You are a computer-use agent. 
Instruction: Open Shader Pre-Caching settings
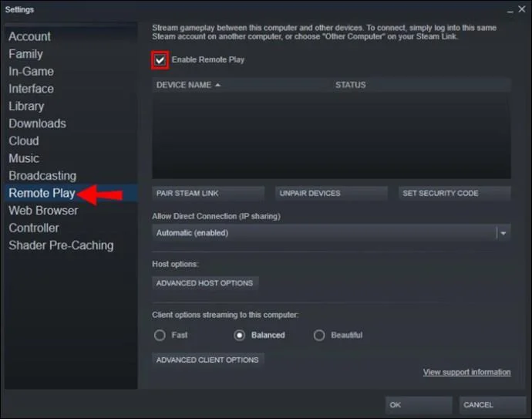(61, 245)
